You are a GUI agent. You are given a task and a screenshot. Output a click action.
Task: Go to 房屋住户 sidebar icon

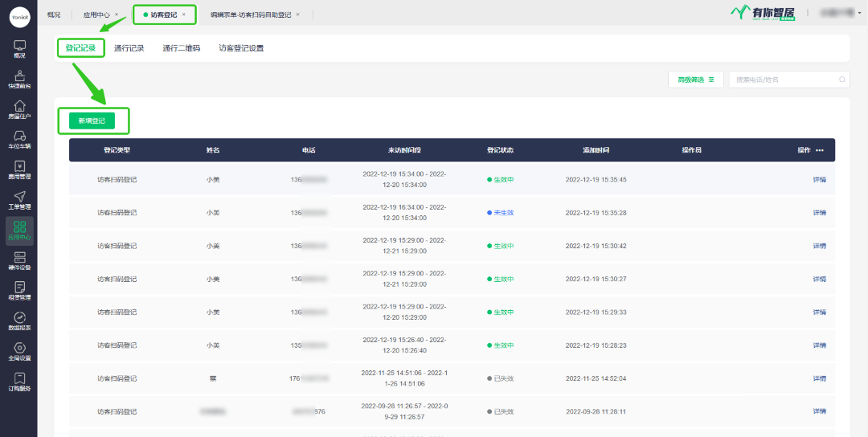point(18,109)
